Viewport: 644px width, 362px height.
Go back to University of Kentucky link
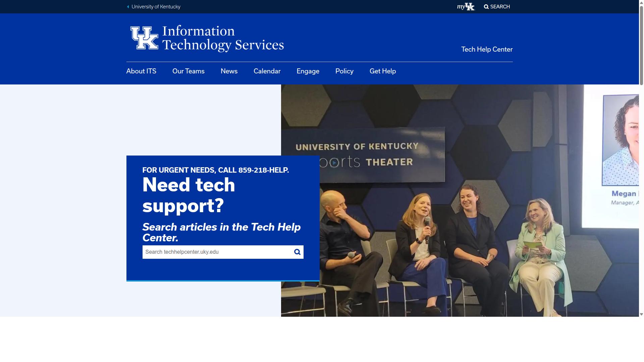(154, 7)
